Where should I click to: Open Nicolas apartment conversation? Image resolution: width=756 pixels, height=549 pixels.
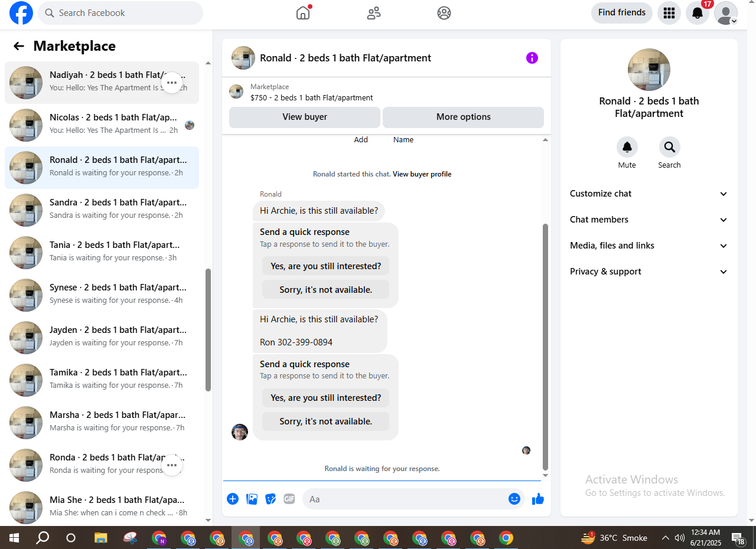[x=102, y=125]
